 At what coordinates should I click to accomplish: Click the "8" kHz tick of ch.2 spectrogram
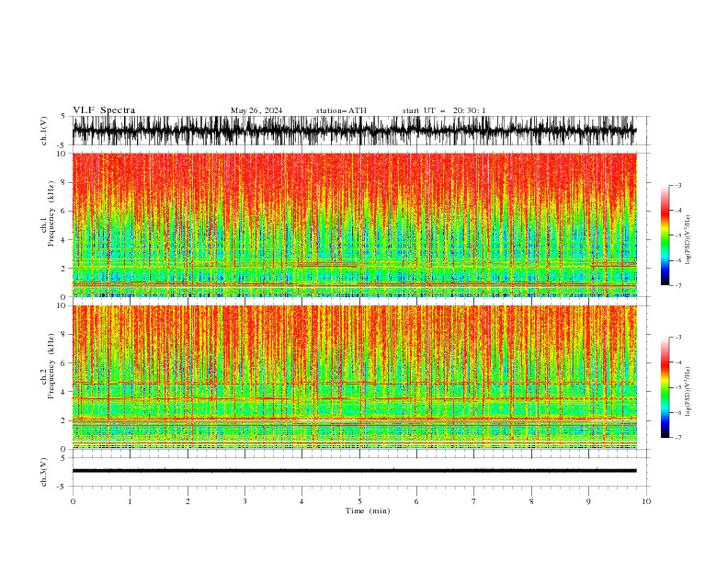pos(64,335)
